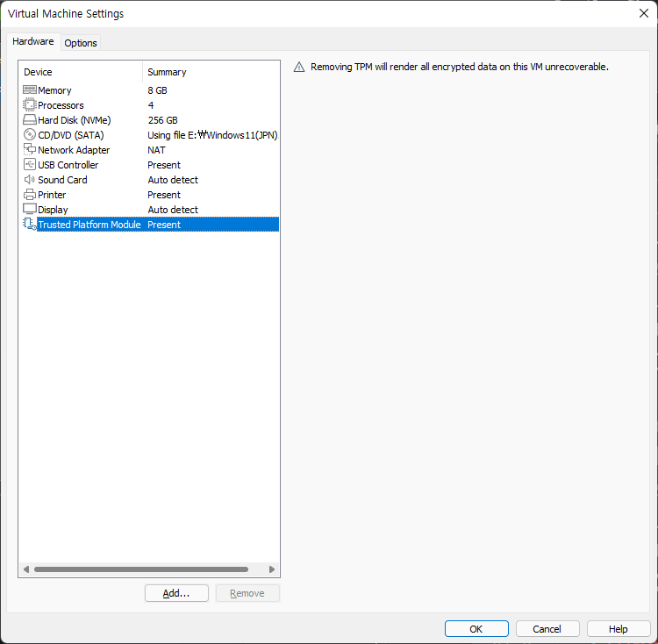Click the Add... button
Image resolution: width=658 pixels, height=644 pixels.
pyautogui.click(x=176, y=593)
